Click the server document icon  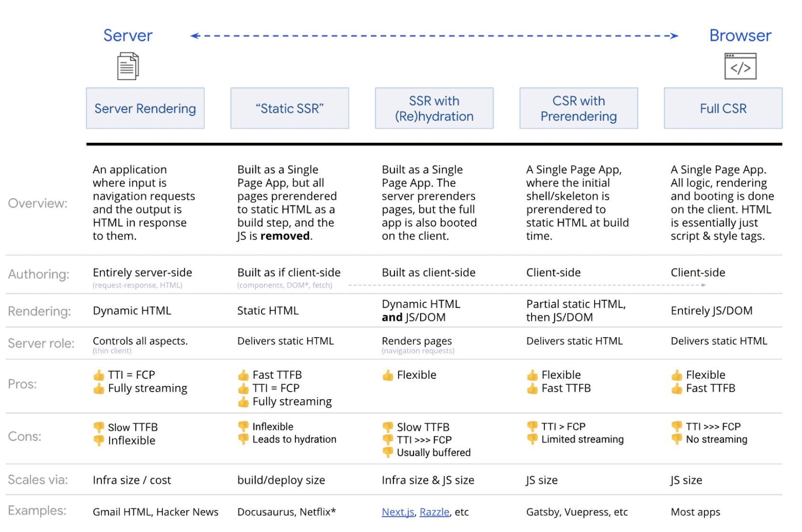click(x=128, y=66)
